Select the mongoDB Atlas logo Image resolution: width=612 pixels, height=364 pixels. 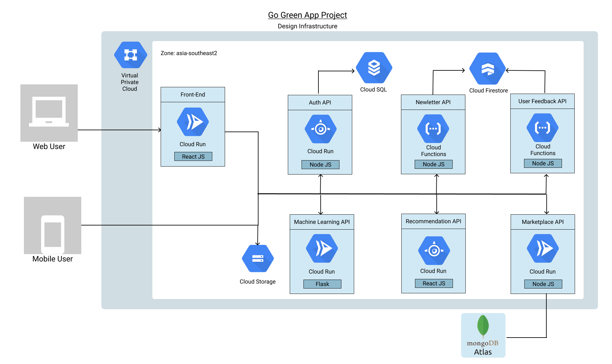click(x=483, y=335)
